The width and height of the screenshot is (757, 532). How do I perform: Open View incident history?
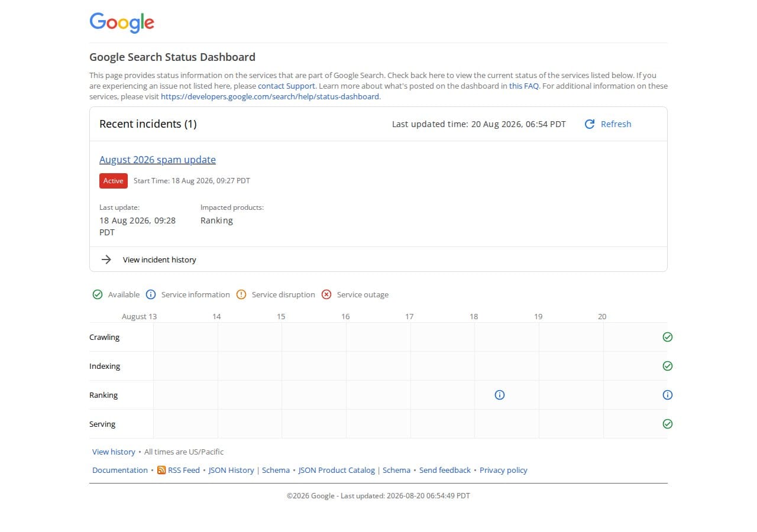tap(159, 259)
